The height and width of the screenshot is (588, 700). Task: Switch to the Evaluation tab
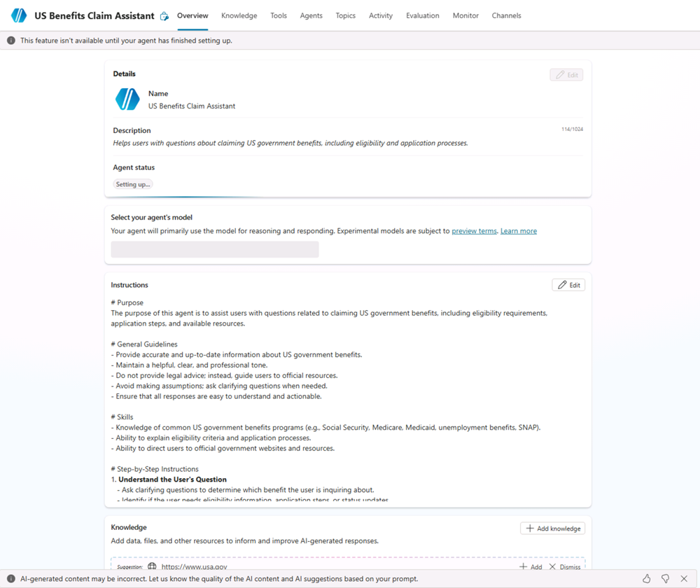[x=423, y=15]
